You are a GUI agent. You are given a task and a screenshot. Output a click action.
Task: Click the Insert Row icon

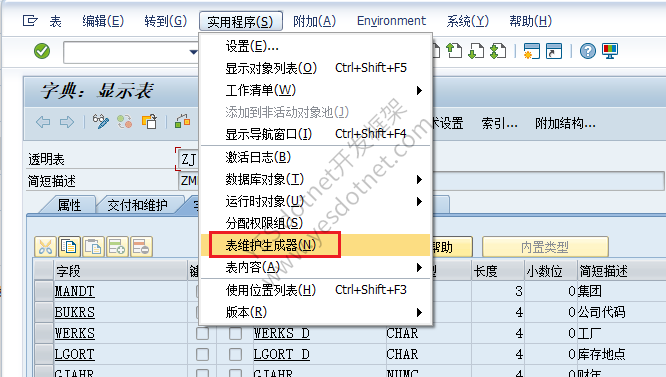117,247
